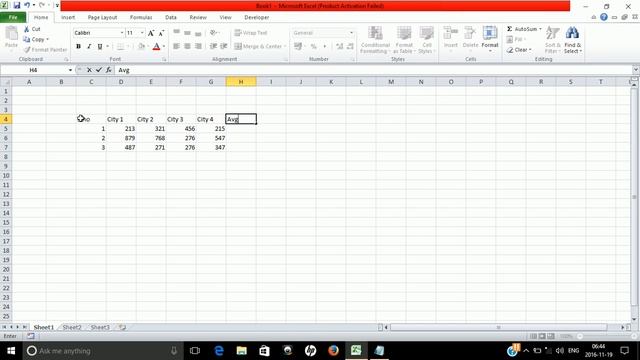
Task: Select column header K
Action: coord(331,82)
